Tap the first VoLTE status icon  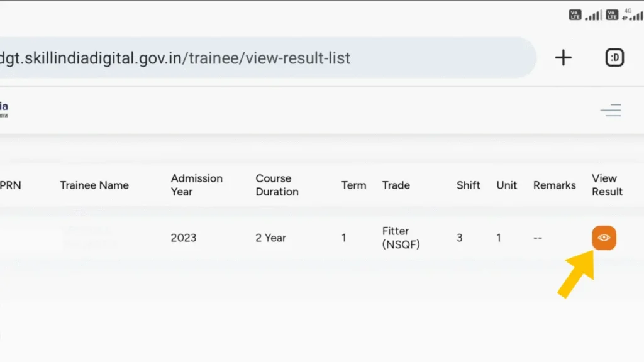(575, 14)
